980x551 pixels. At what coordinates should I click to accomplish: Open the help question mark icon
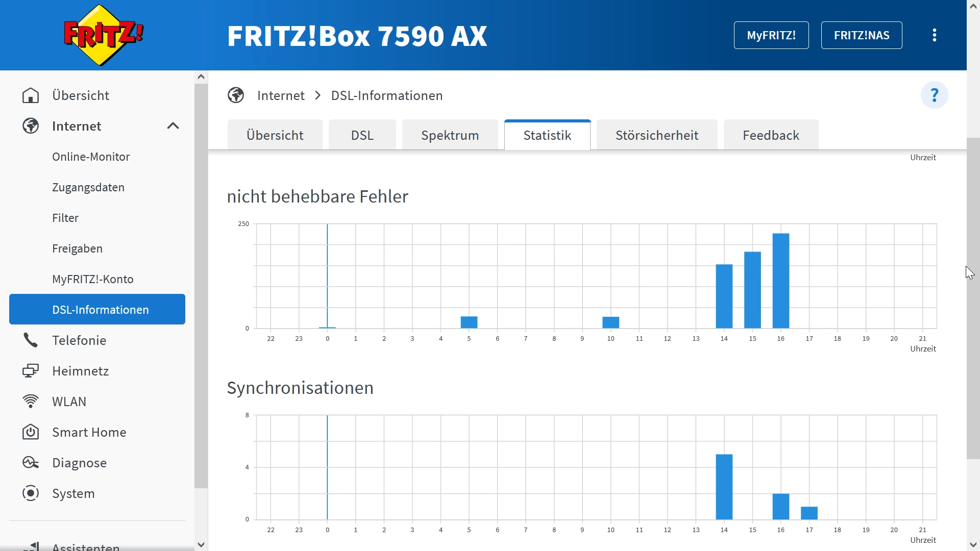tap(934, 95)
